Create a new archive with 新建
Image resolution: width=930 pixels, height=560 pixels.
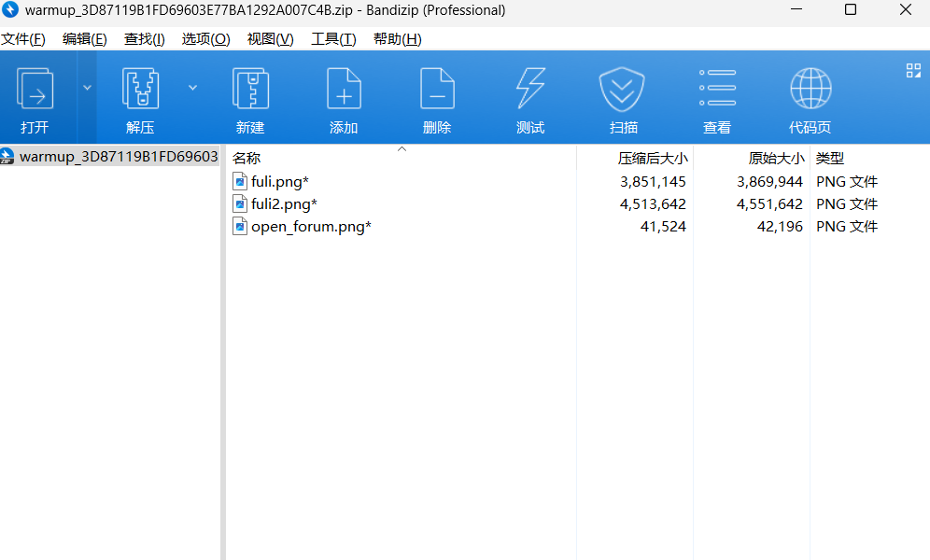coord(250,97)
